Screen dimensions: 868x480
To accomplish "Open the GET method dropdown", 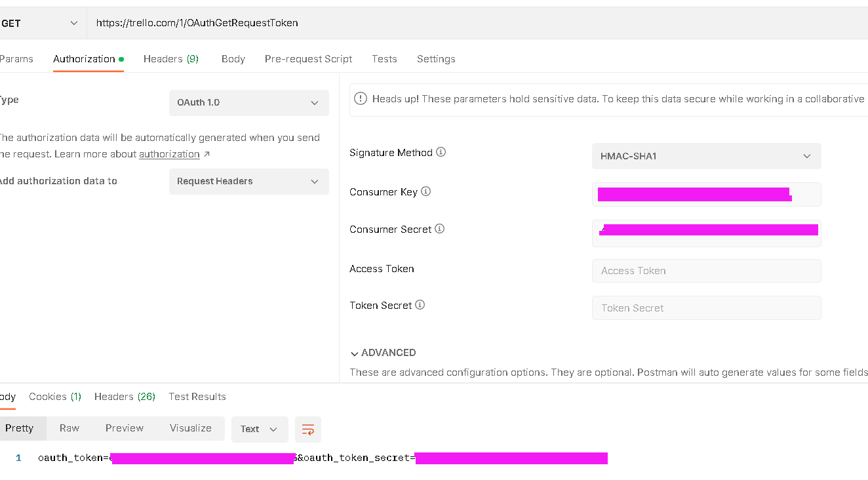I will [39, 23].
